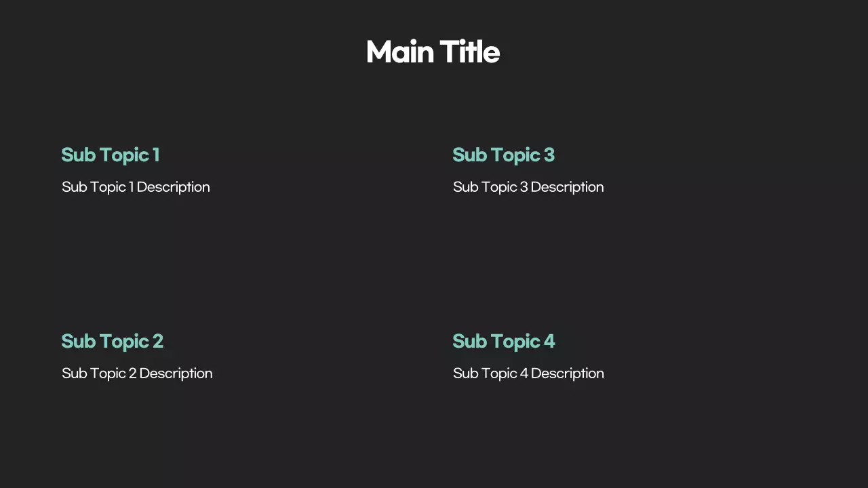Image resolution: width=868 pixels, height=488 pixels.
Task: Click the Sub Topic 2 Description text
Action: coord(137,373)
